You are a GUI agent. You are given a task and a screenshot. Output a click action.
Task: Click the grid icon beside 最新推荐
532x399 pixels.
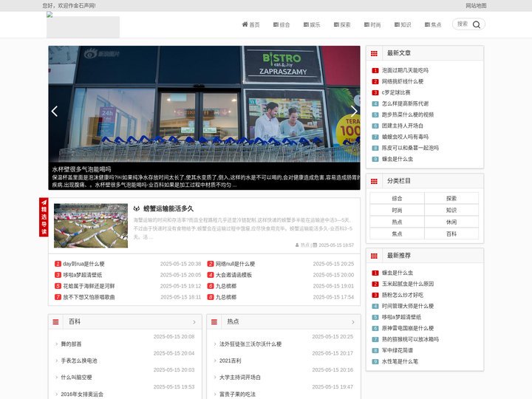click(x=374, y=256)
